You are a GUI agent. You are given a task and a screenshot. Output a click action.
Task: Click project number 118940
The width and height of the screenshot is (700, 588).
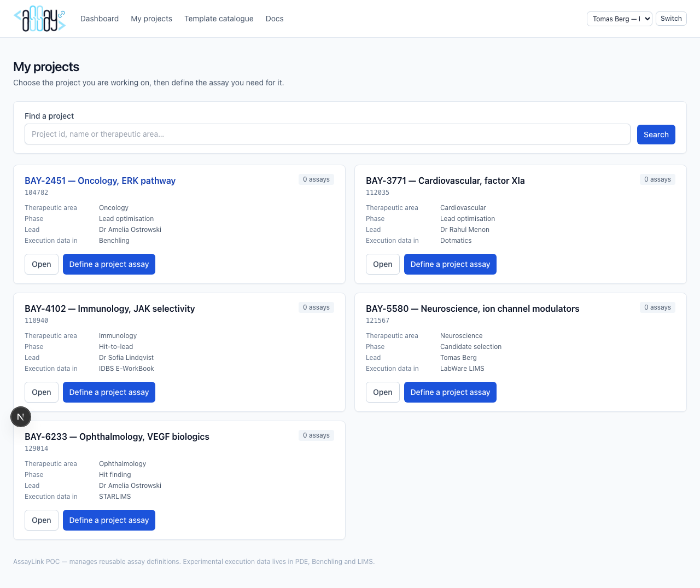point(37,321)
